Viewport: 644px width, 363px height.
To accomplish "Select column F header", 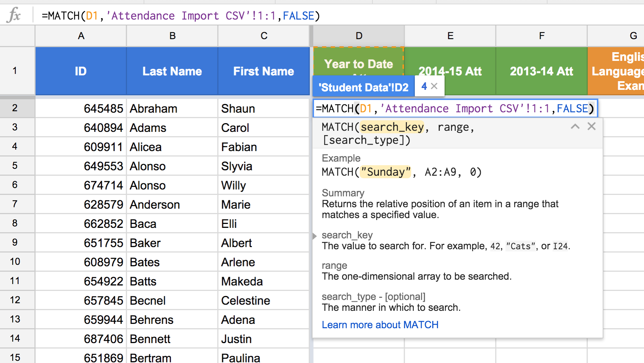I will point(541,36).
